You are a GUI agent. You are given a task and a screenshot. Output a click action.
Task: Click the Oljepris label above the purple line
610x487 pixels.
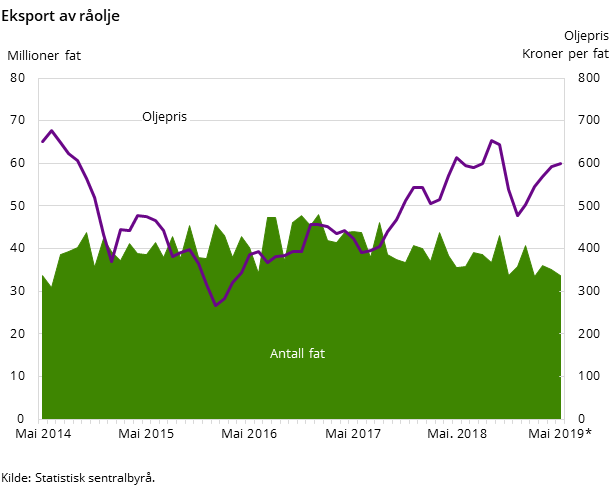point(164,117)
